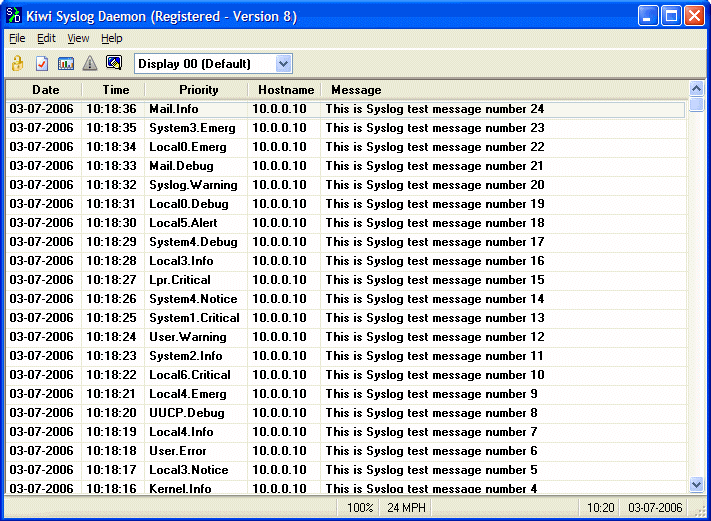This screenshot has height=521, width=711.
Task: Click the vertical scrollbar thumb
Action: 696,103
